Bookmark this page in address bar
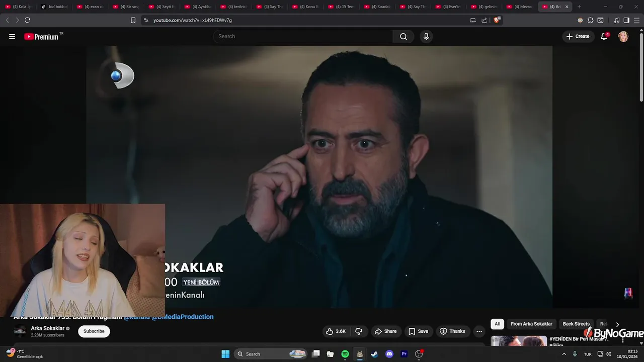The height and width of the screenshot is (362, 644). point(133,20)
